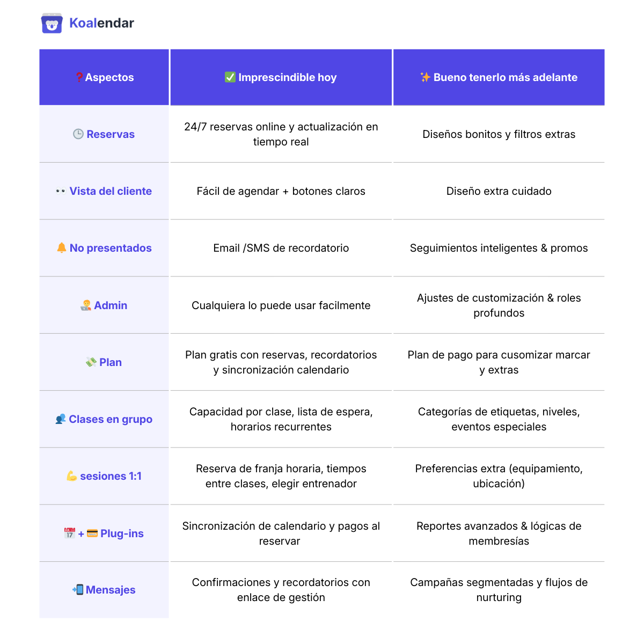Click the bell icon beside No presentados
This screenshot has width=644, height=644.
tap(62, 247)
